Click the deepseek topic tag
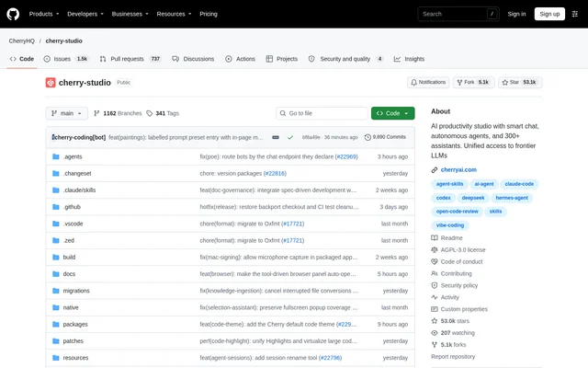588x368 pixels. pyautogui.click(x=473, y=198)
